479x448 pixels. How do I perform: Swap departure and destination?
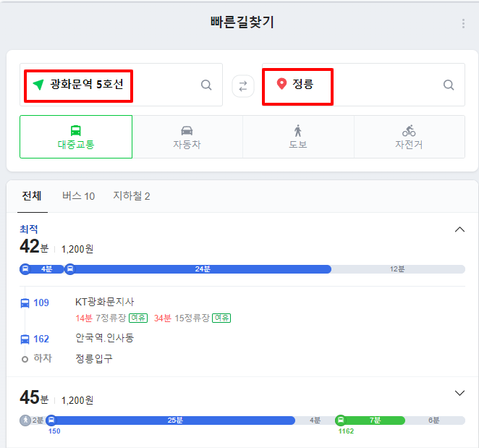243,86
